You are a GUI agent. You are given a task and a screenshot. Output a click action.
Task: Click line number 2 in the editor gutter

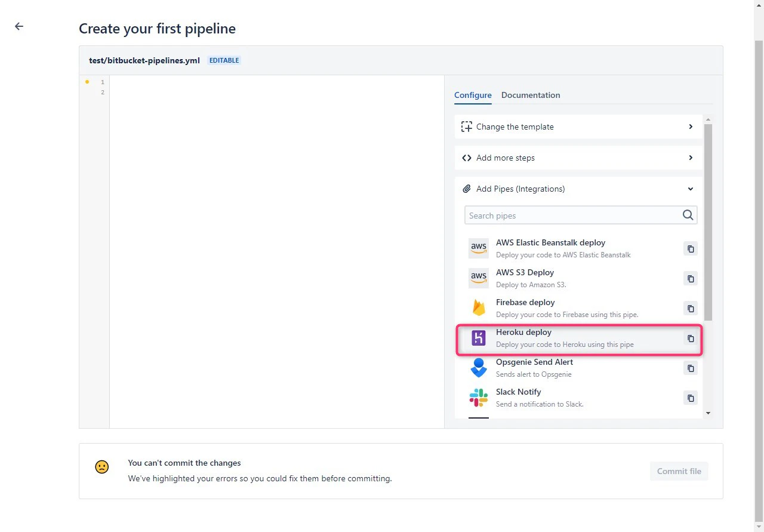coord(103,92)
